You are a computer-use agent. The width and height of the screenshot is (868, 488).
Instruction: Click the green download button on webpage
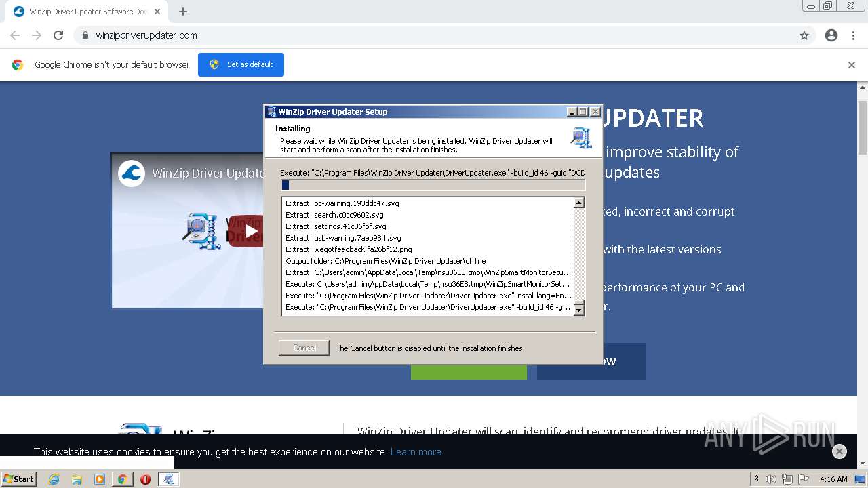[x=469, y=371]
